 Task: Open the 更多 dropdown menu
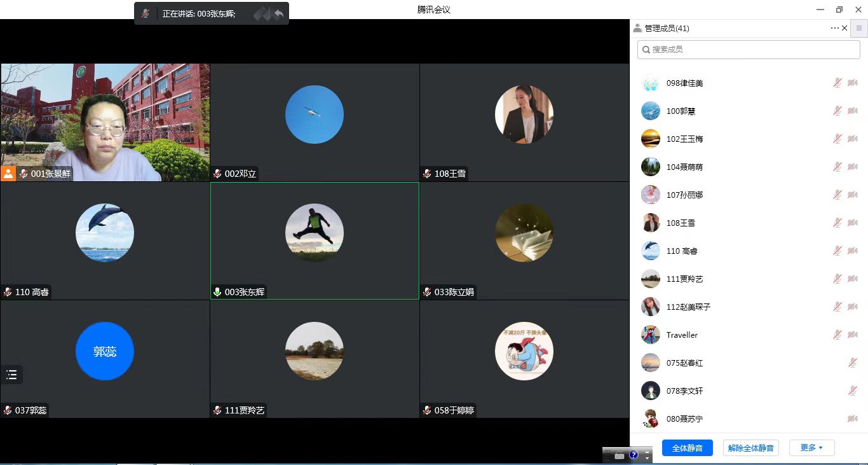pos(811,448)
